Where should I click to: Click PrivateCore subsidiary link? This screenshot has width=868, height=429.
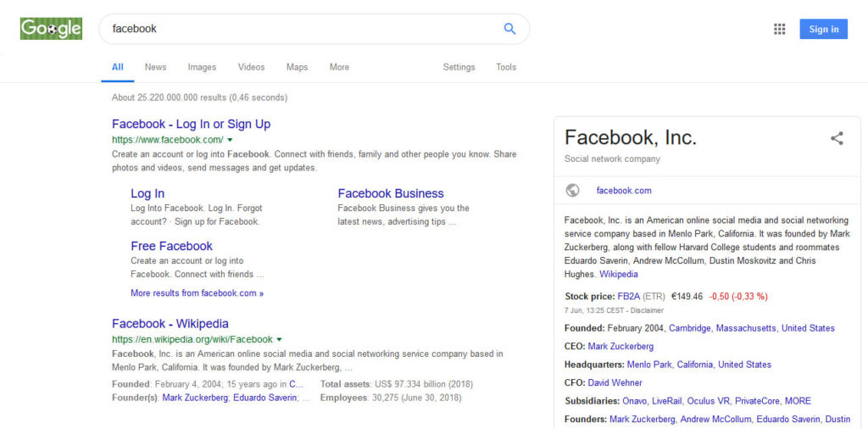click(x=757, y=401)
